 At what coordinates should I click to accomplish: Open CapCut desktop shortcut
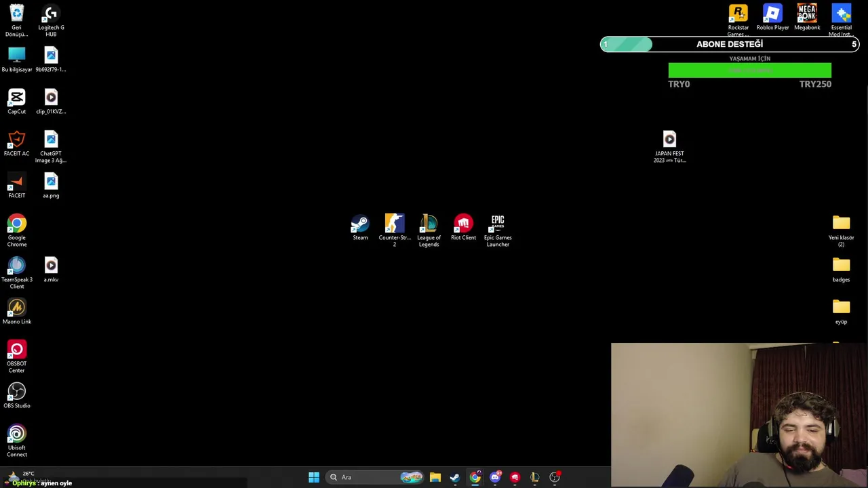16,102
